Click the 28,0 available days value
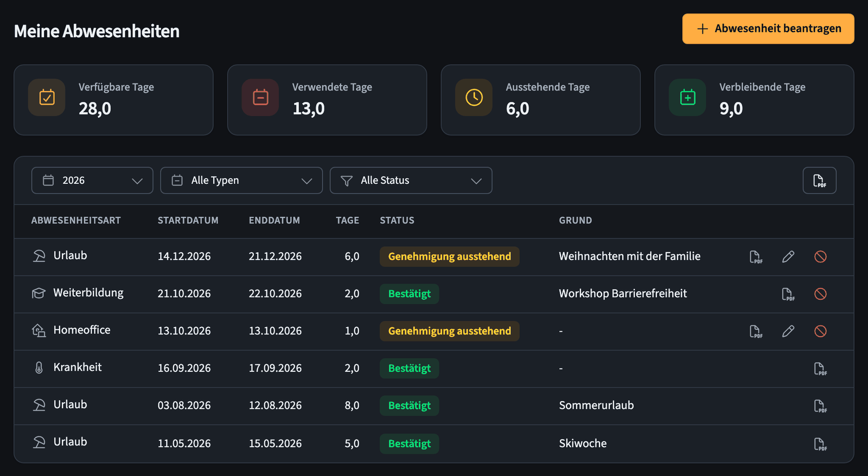Viewport: 868px width, 476px height. pyautogui.click(x=95, y=109)
